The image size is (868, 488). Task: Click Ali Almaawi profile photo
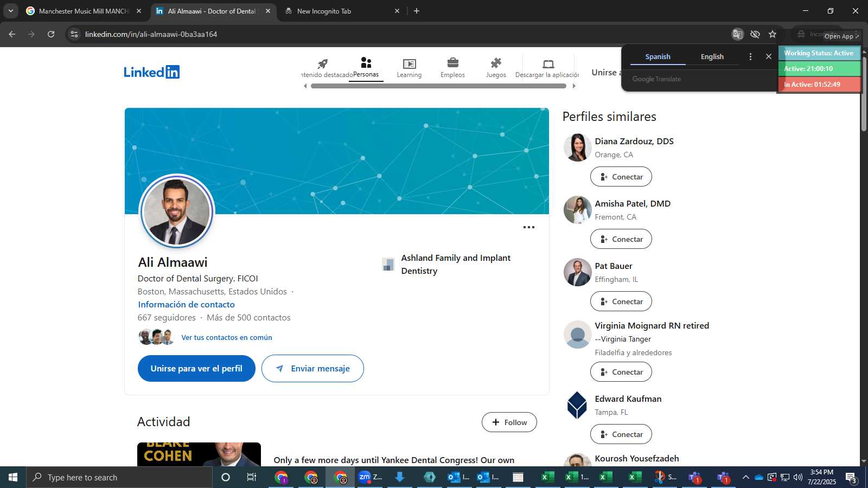point(177,211)
